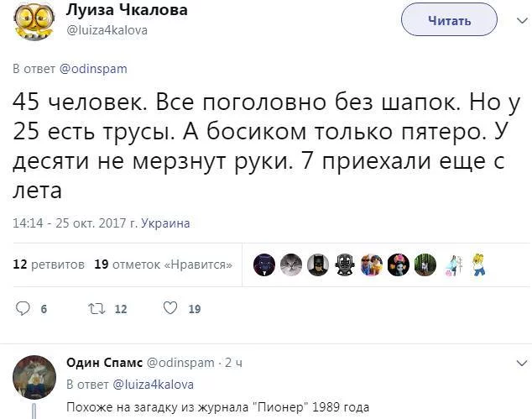Click the reply speech bubble icon
This screenshot has height=419, width=532.
(23, 308)
